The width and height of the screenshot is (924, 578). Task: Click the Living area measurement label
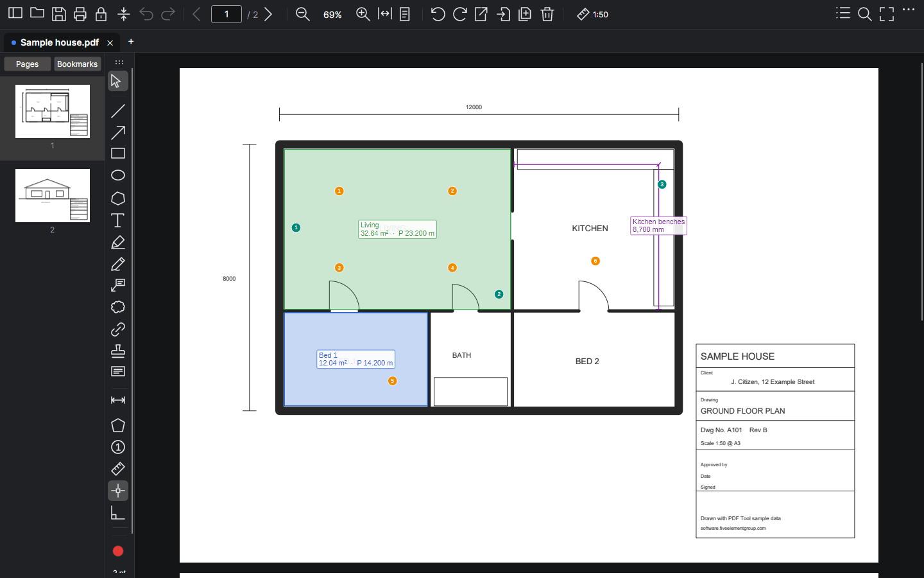point(397,229)
